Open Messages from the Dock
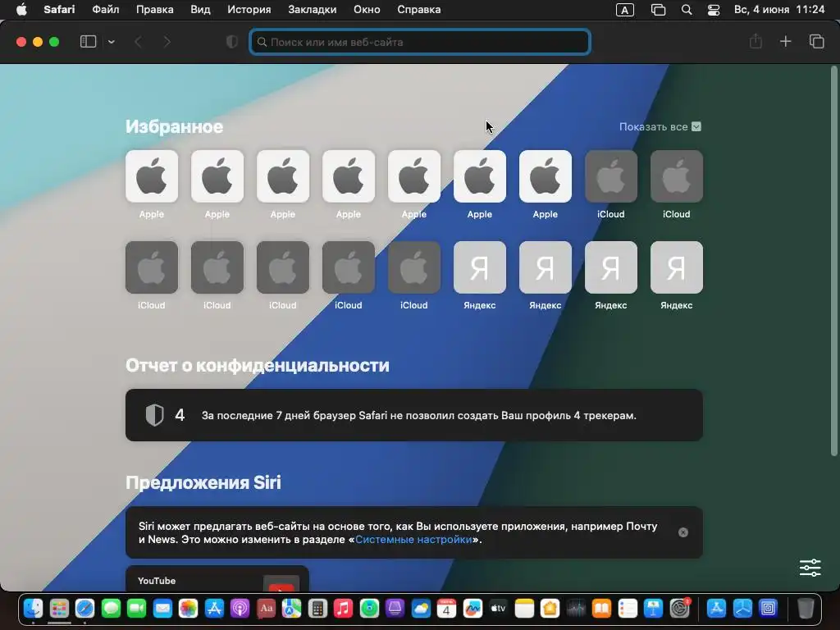Viewport: 840px width, 630px height. click(111, 609)
